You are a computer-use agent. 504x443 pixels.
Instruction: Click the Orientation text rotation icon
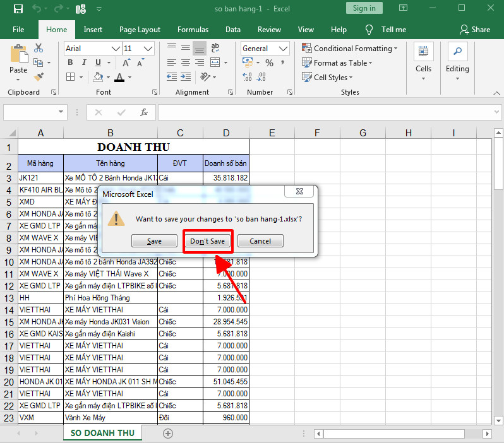[x=205, y=77]
